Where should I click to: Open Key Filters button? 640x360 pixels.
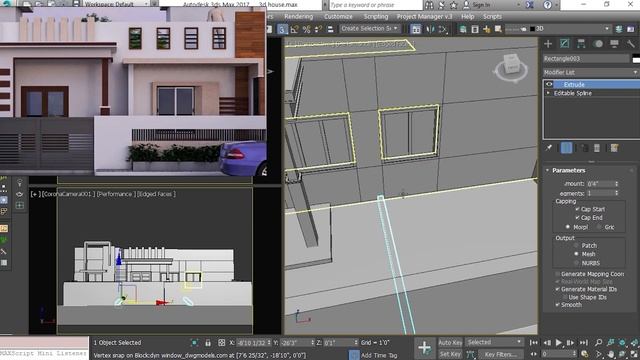500,354
